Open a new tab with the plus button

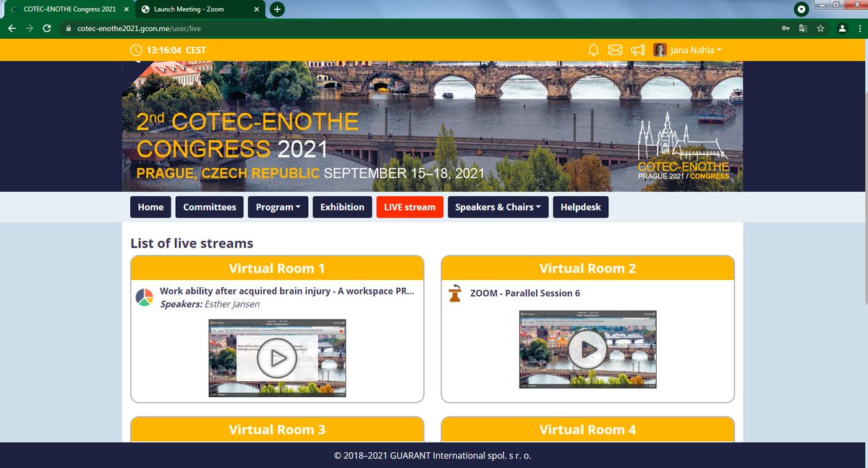tap(278, 9)
